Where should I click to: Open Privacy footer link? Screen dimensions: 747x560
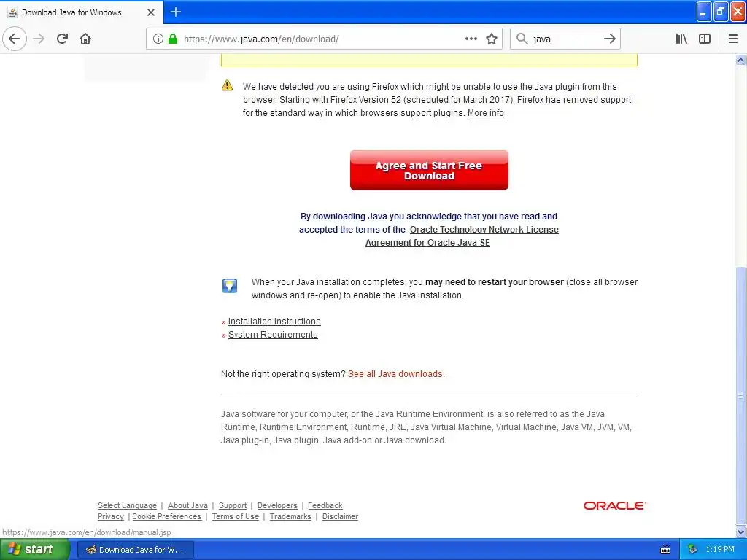tap(111, 516)
